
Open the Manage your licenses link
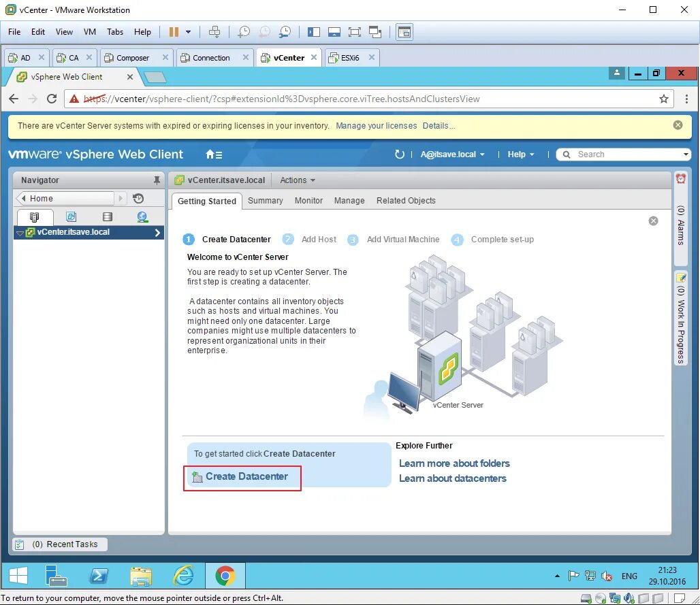click(375, 125)
